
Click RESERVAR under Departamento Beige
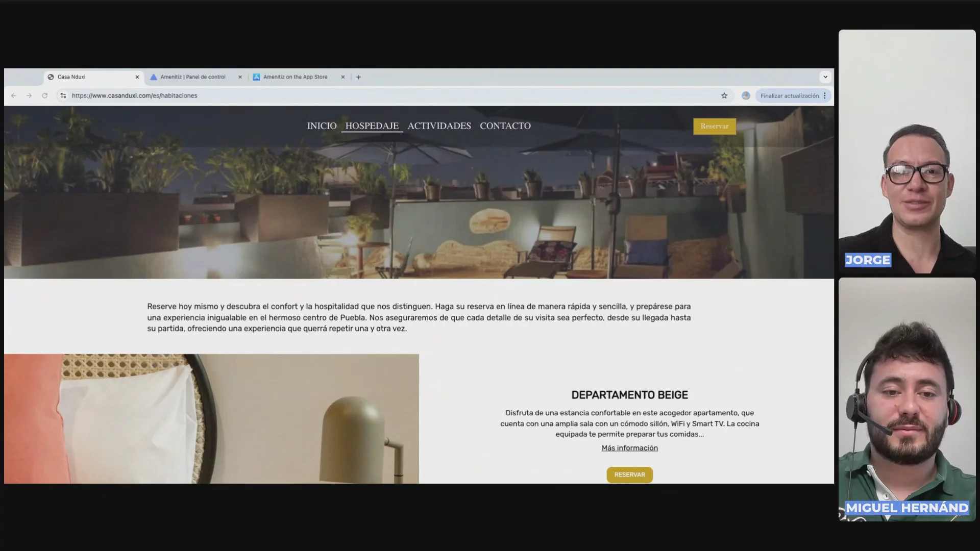[x=629, y=475]
